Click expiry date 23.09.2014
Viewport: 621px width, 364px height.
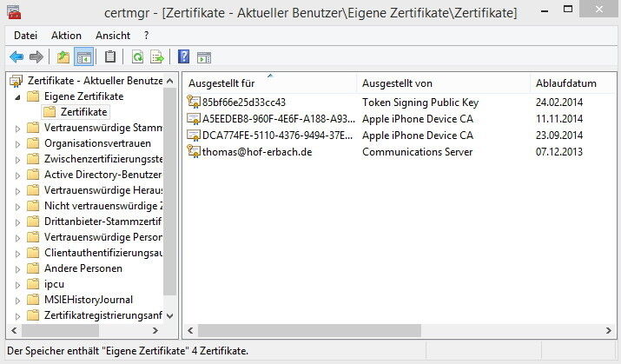(x=558, y=136)
